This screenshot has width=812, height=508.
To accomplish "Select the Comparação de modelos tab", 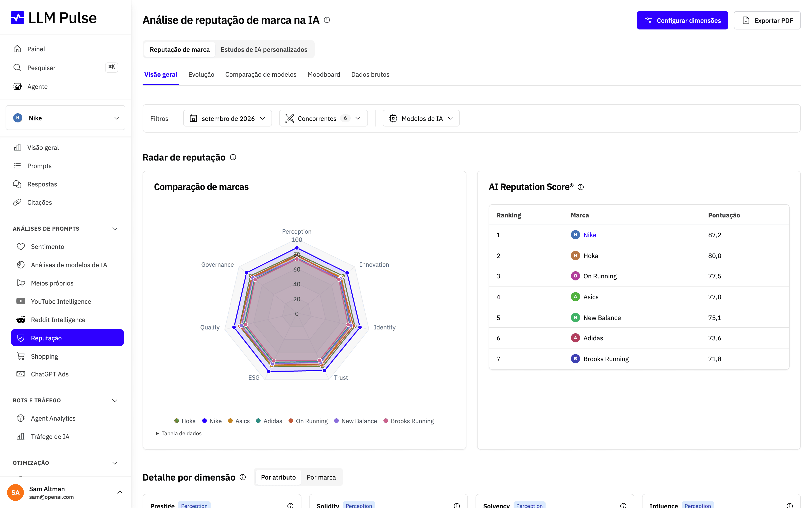I will [x=261, y=74].
